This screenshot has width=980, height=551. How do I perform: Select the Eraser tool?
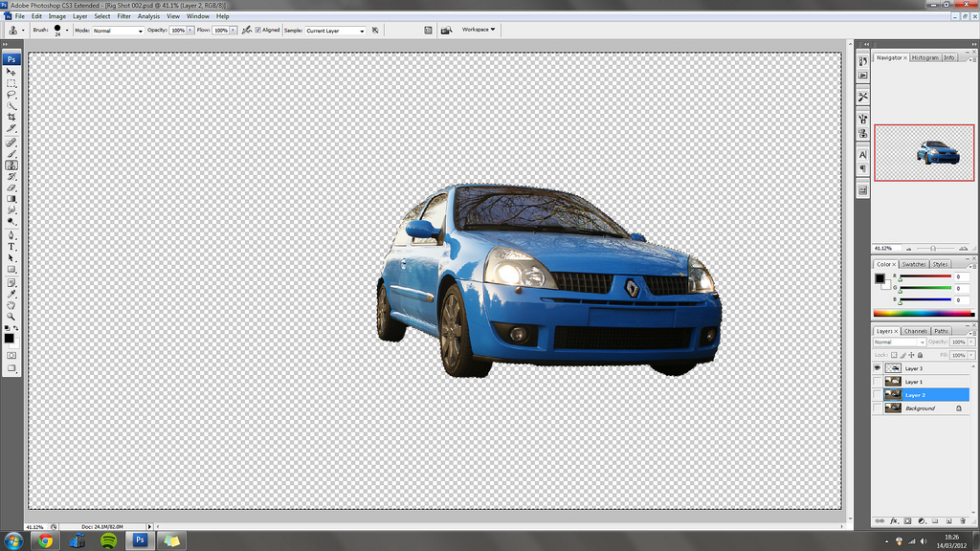[x=11, y=187]
